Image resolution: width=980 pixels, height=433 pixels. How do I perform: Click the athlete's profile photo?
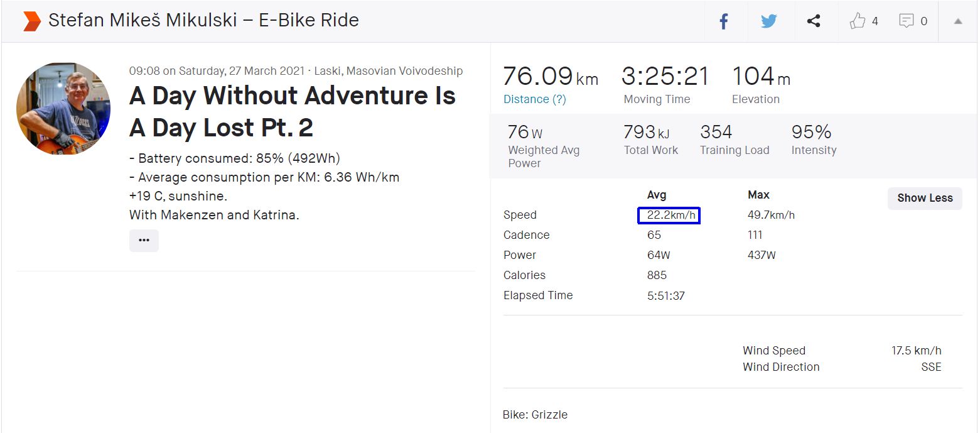coord(63,109)
